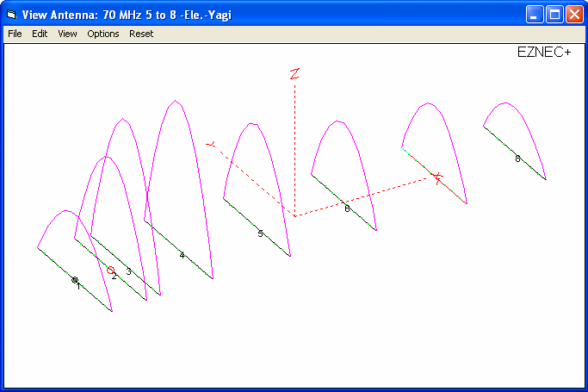Screen dimensions: 588x392
Task: Open the Options menu
Action: (x=103, y=34)
